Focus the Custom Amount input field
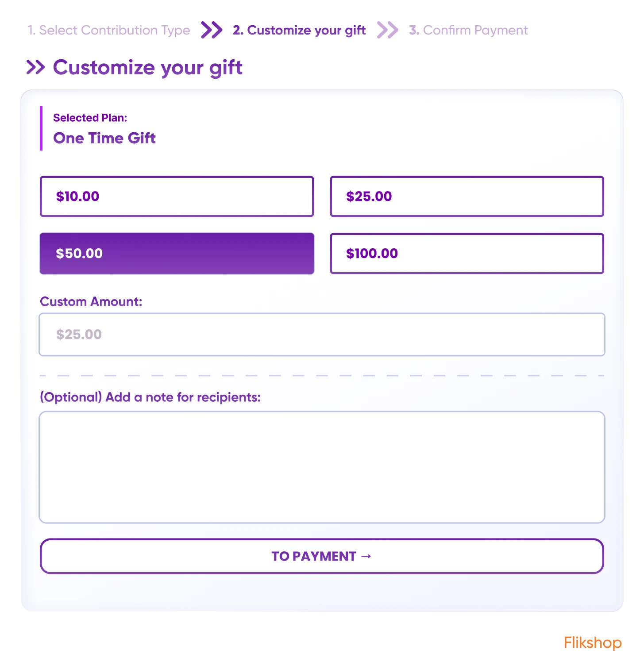The width and height of the screenshot is (644, 669). pos(322,334)
